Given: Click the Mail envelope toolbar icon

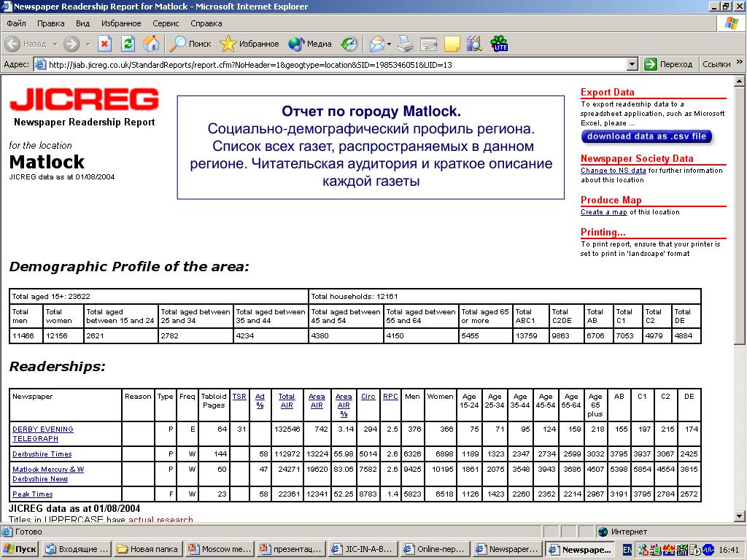Looking at the screenshot, I should 376,44.
